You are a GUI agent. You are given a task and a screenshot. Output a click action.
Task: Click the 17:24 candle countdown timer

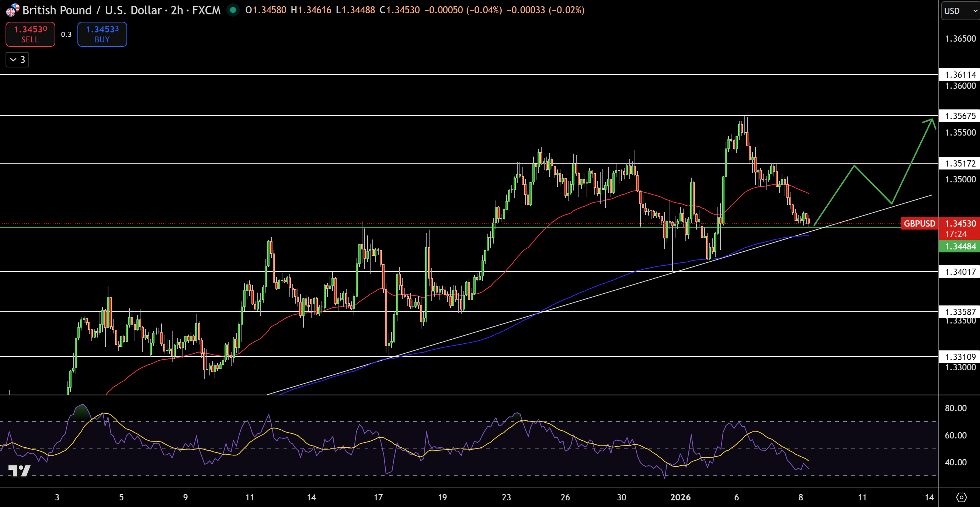[956, 234]
